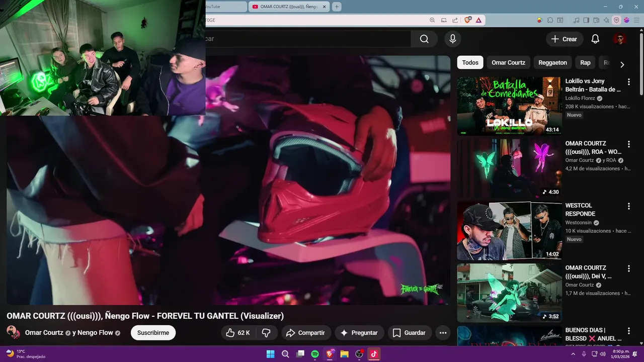This screenshot has height=362, width=644.
Task: Open Windows Start menu
Action: pyautogui.click(x=270, y=353)
